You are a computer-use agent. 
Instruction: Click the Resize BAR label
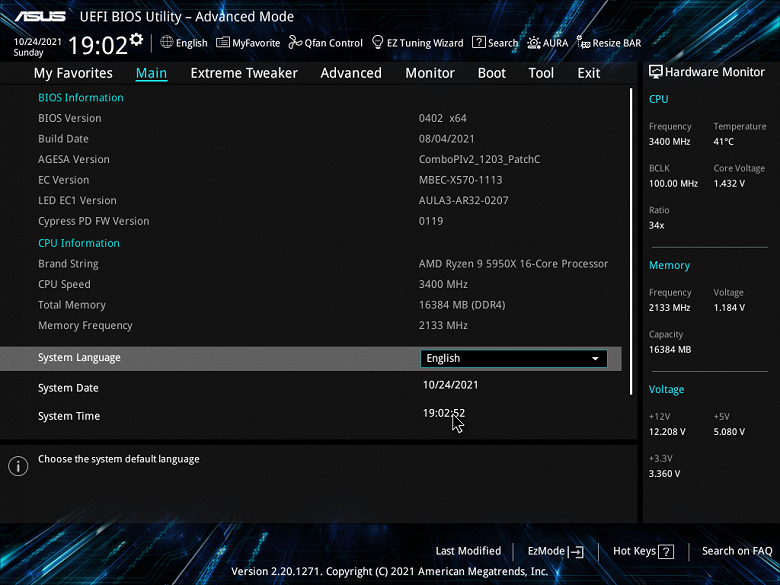pyautogui.click(x=616, y=43)
